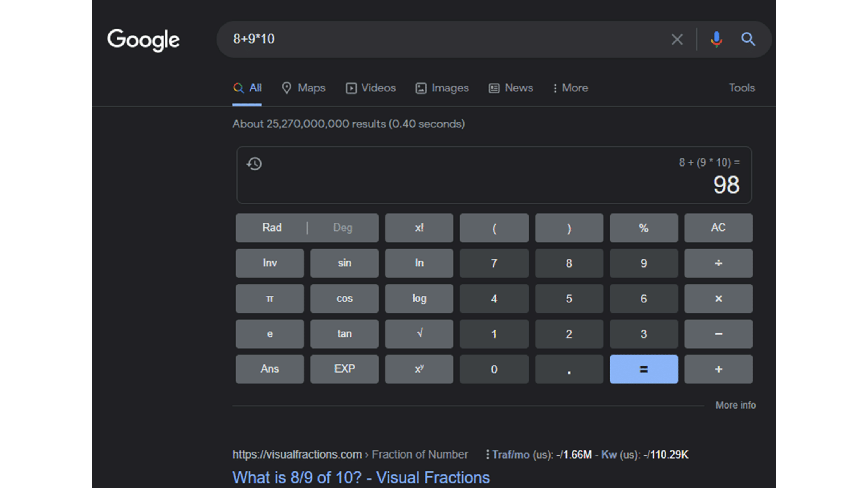Click the blue equals key
Viewport: 868px width, 488px height.
tap(644, 369)
